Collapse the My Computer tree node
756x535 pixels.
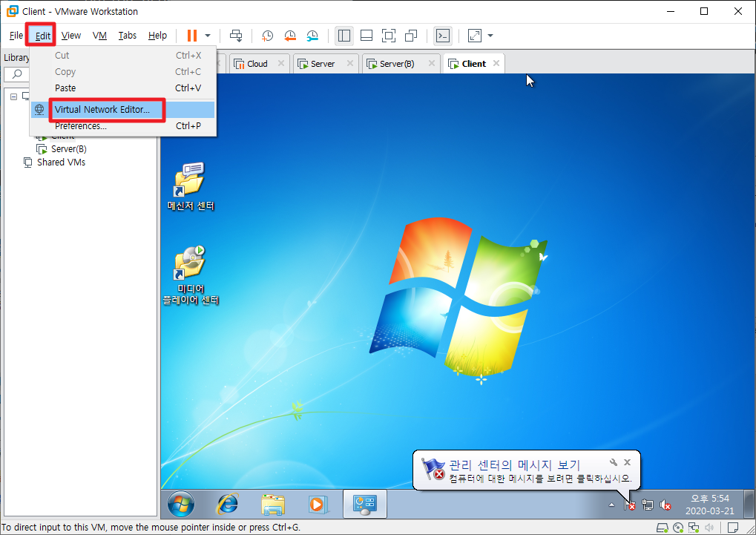[x=13, y=96]
